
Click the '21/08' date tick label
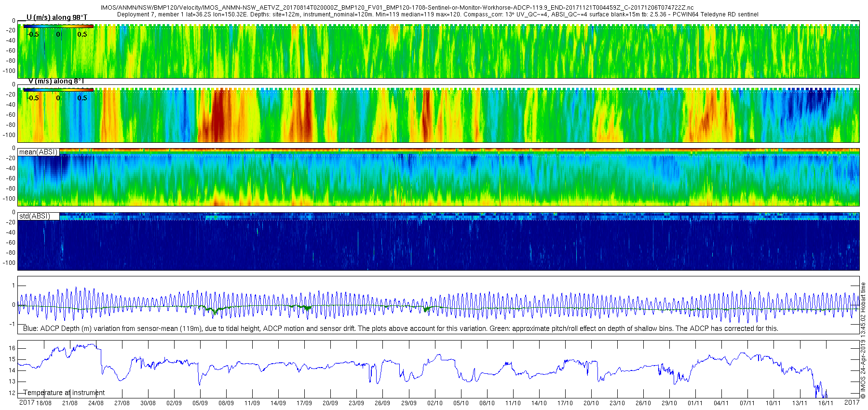click(x=70, y=403)
